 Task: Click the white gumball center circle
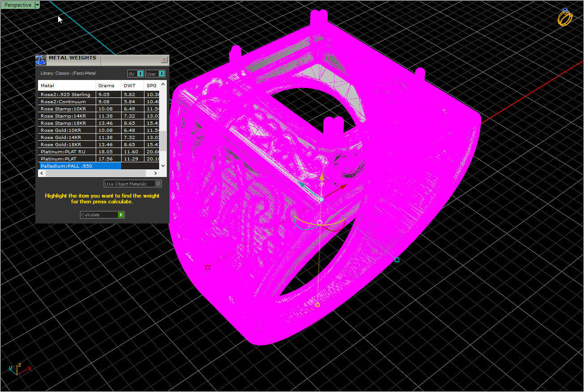tap(320, 222)
